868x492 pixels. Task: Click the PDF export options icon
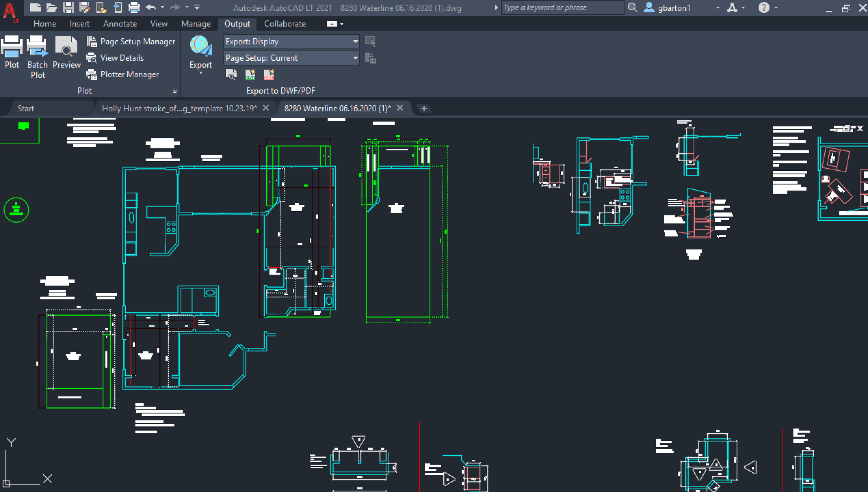tap(269, 74)
